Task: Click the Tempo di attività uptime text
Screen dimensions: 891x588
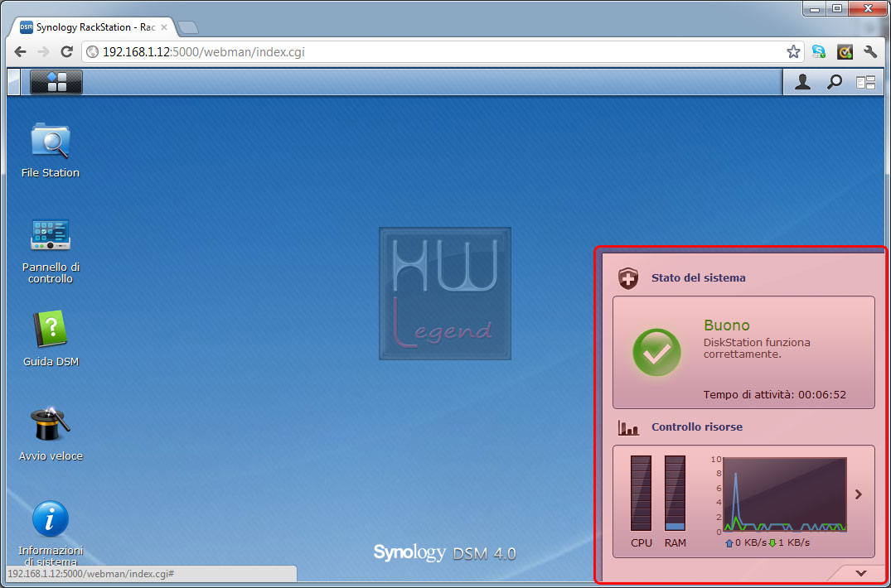Action: point(774,394)
